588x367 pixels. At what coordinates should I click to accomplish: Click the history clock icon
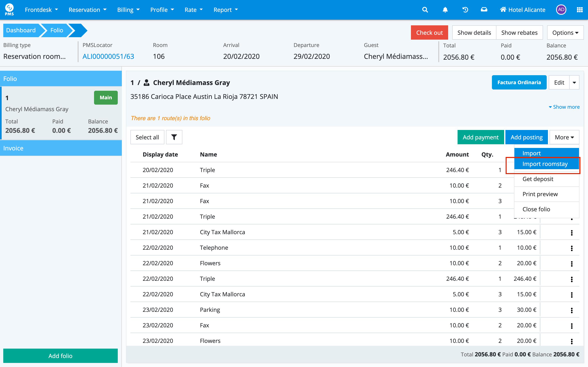click(x=465, y=10)
